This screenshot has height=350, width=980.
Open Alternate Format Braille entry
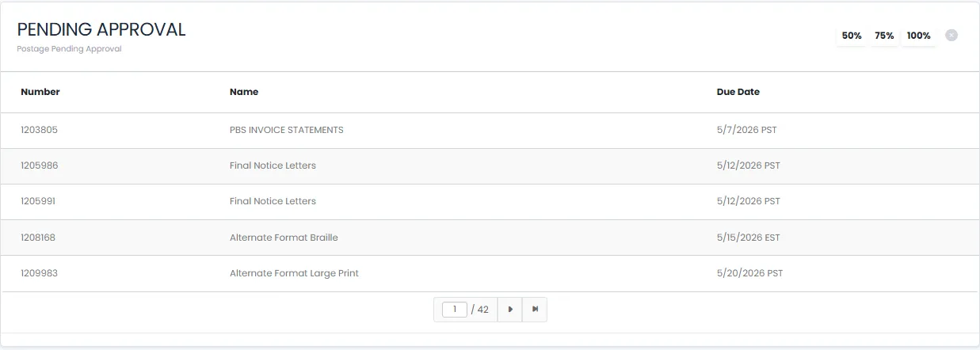(x=284, y=238)
